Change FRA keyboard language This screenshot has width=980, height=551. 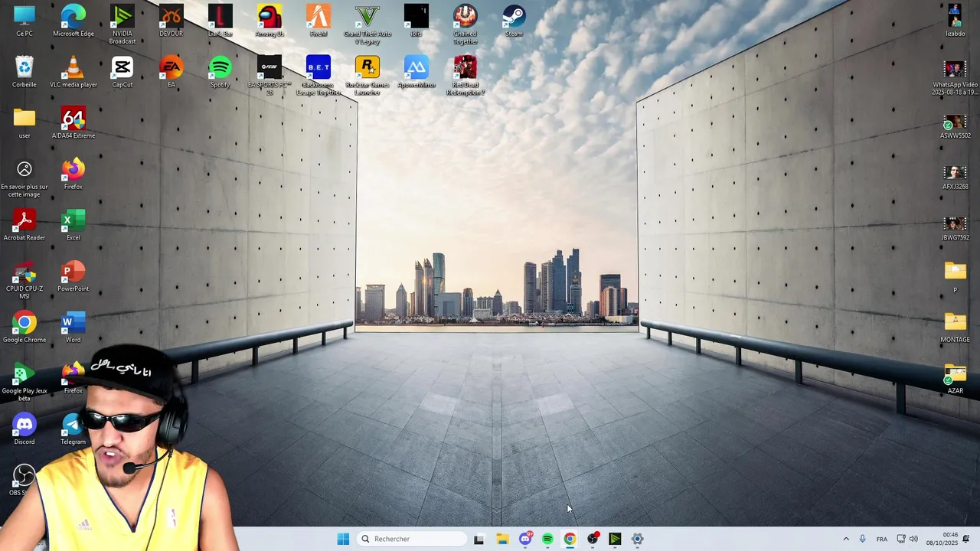pyautogui.click(x=882, y=539)
